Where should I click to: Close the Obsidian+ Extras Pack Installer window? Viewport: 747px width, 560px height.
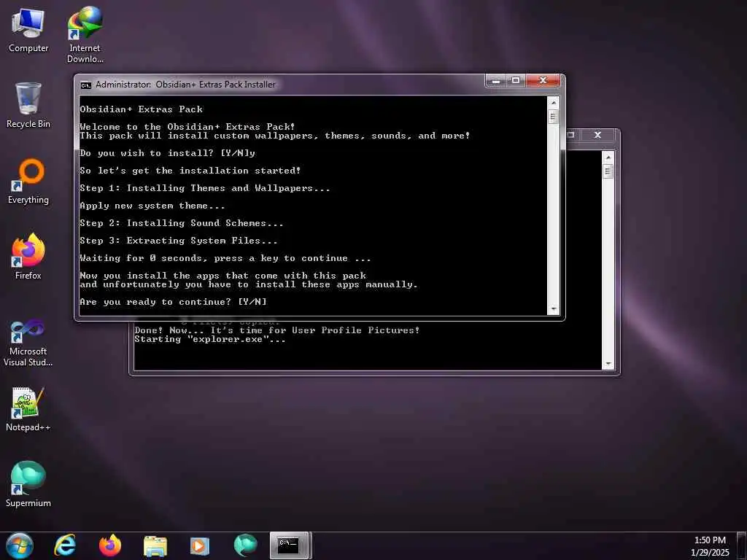click(543, 80)
